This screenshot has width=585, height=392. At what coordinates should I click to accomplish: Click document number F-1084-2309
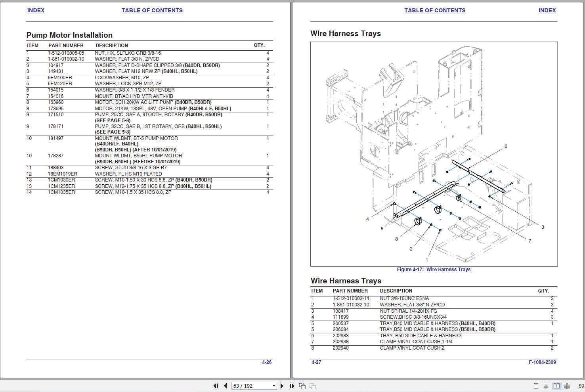(x=542, y=362)
